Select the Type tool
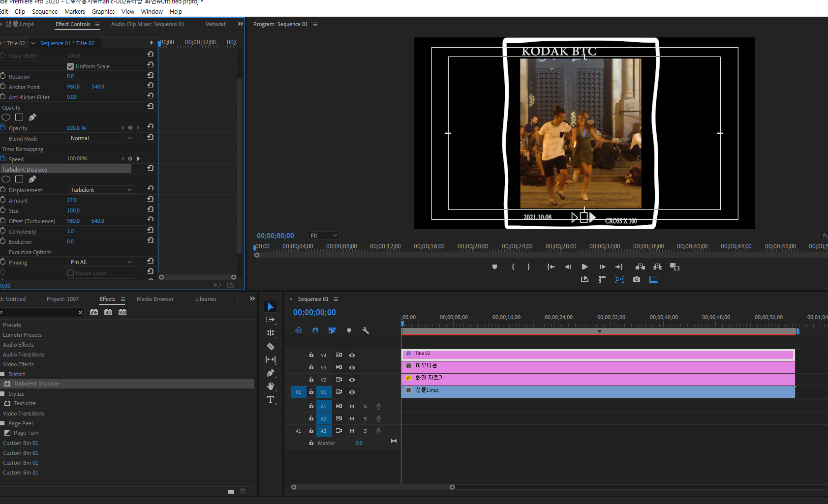This screenshot has width=828, height=504. click(271, 399)
